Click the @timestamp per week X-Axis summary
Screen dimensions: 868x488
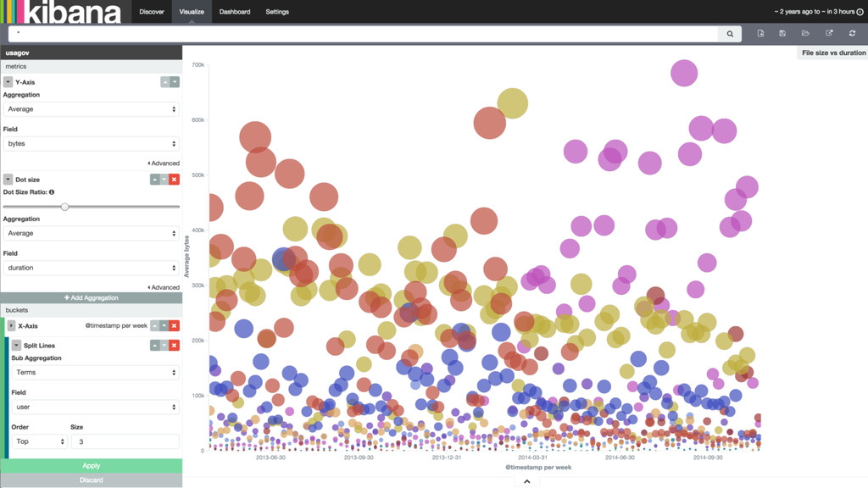[116, 326]
